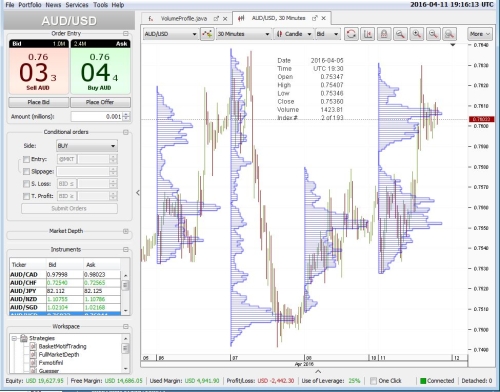The width and height of the screenshot is (500, 392).
Task: Open the Candle chart type dropdown
Action: point(294,34)
